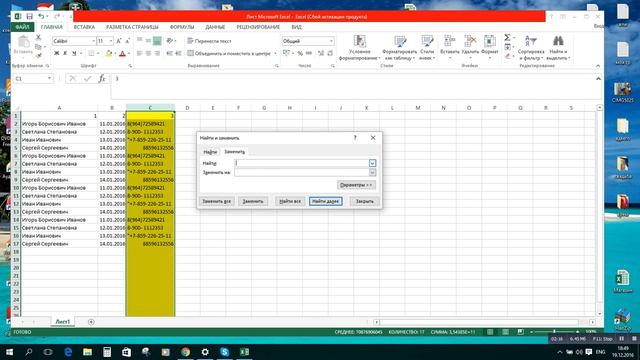
Task: Select column C header
Action: (x=150, y=108)
